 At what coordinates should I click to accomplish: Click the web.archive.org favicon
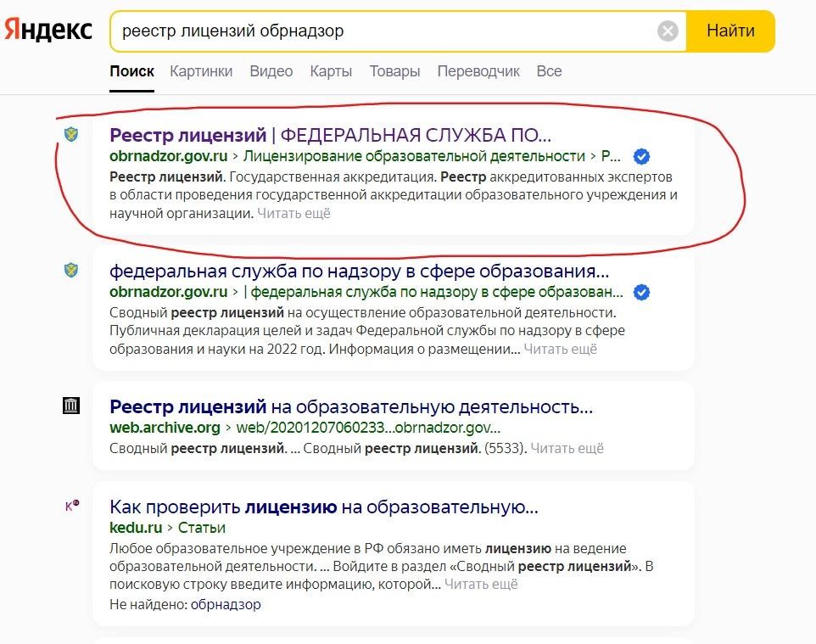pos(71,406)
